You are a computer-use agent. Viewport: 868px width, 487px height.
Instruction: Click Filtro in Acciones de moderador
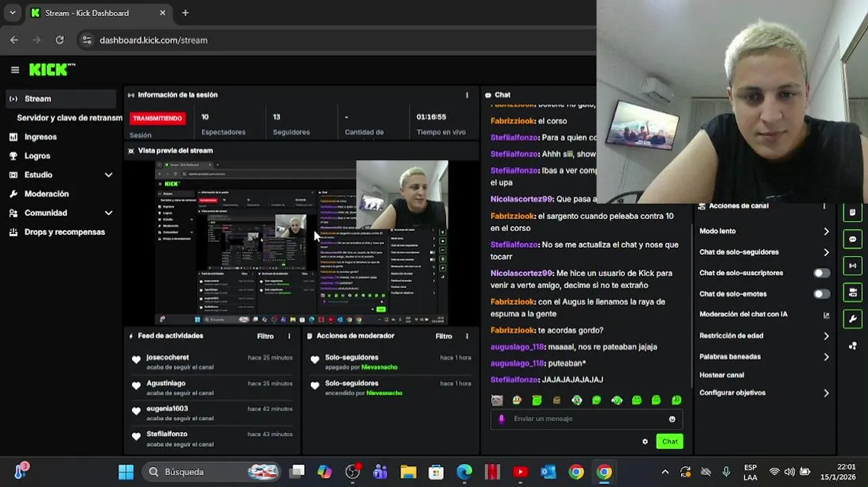443,336
